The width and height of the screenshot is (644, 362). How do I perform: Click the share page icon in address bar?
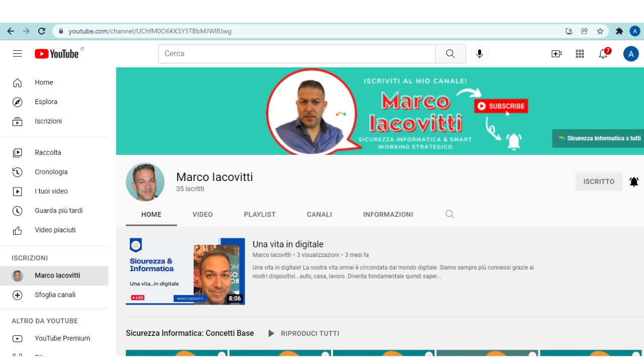[585, 31]
